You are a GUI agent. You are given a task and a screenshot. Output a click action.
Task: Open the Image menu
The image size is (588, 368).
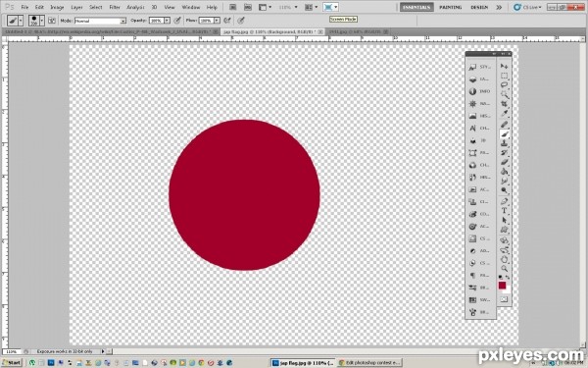57,7
